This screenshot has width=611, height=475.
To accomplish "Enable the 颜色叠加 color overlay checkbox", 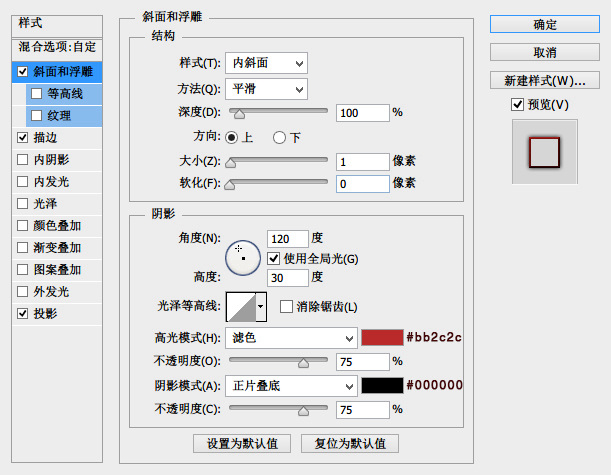I will coord(23,226).
